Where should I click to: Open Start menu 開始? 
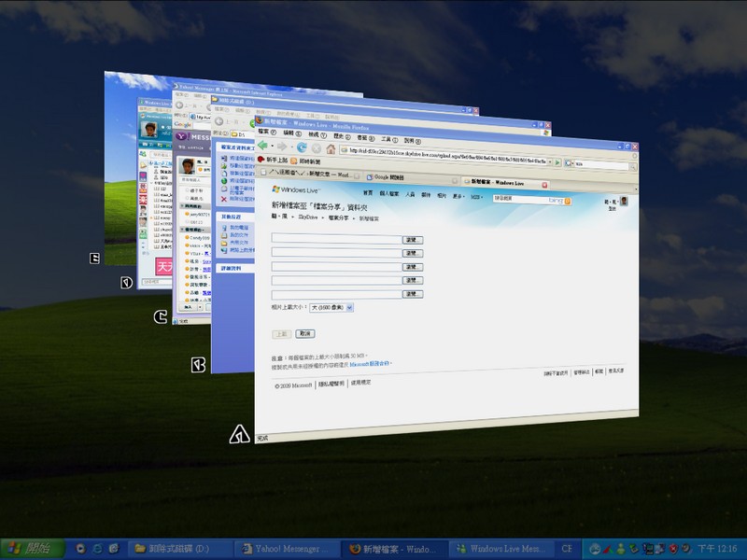[32, 549]
